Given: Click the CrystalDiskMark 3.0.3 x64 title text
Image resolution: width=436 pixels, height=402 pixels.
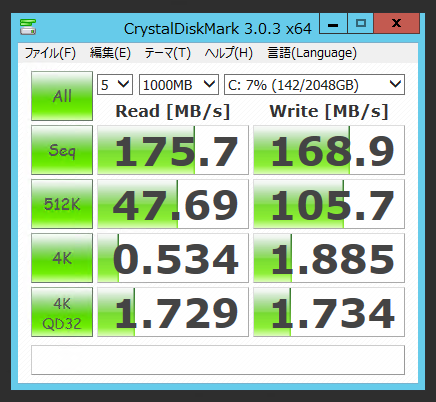Looking at the screenshot, I should (x=218, y=29).
